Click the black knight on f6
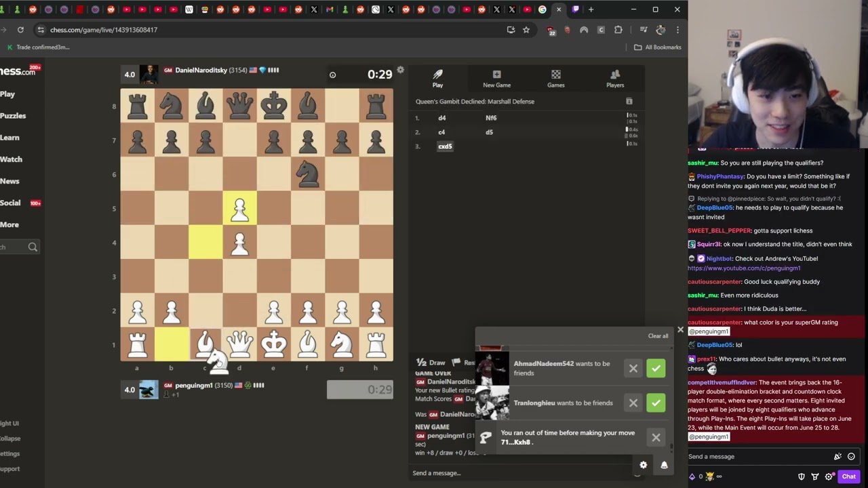This screenshot has width=868, height=488. pyautogui.click(x=307, y=174)
